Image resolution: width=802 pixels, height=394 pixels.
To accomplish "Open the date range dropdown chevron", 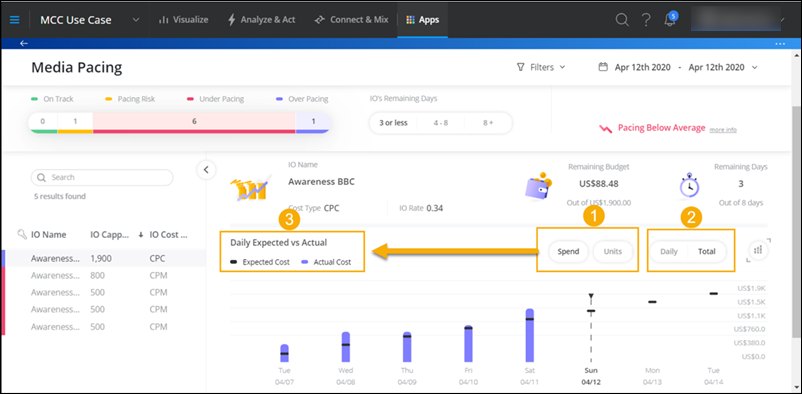I will 754,67.
